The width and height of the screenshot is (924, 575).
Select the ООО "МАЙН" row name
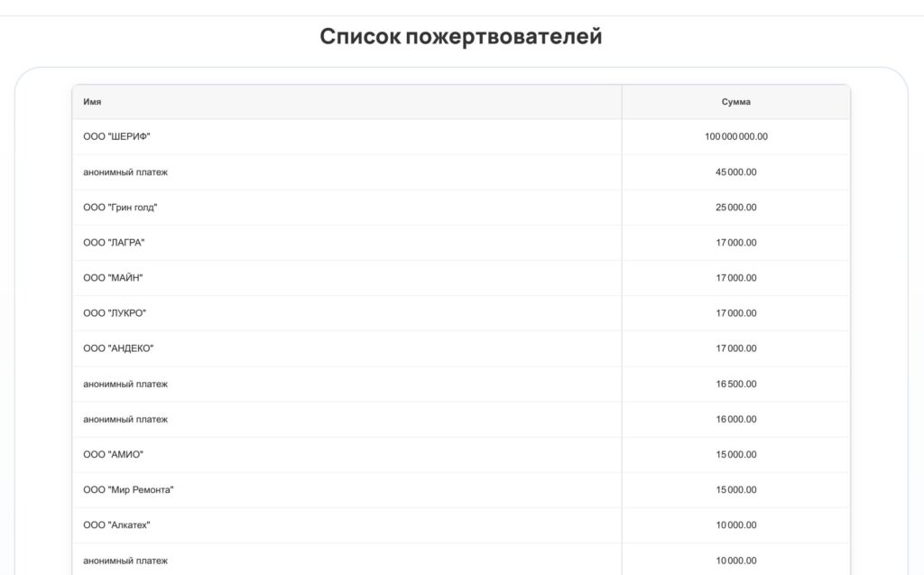click(113, 278)
